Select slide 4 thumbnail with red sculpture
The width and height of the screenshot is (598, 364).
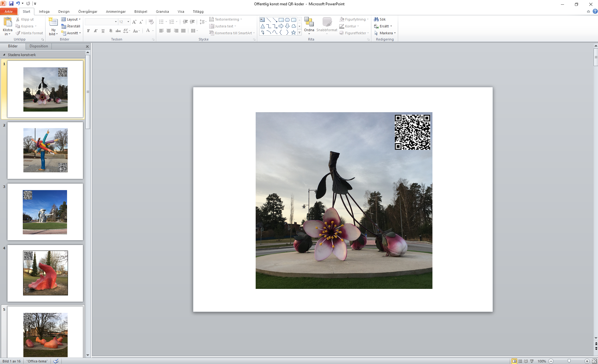pyautogui.click(x=45, y=273)
